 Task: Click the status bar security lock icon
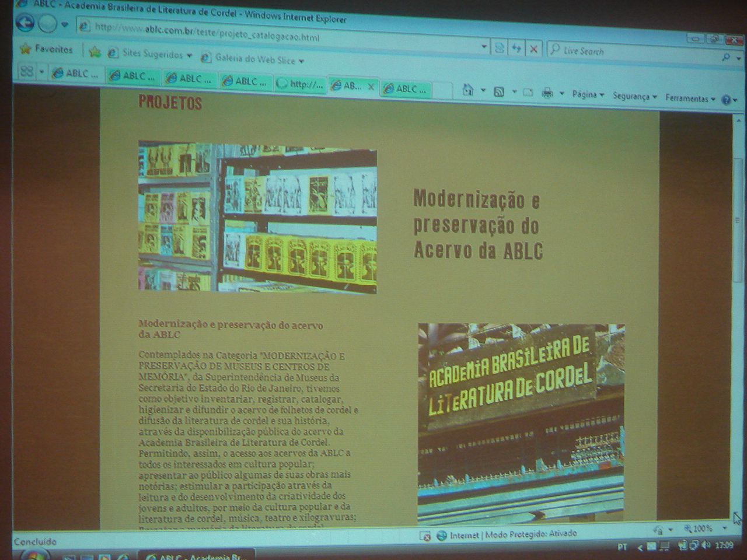pyautogui.click(x=659, y=530)
